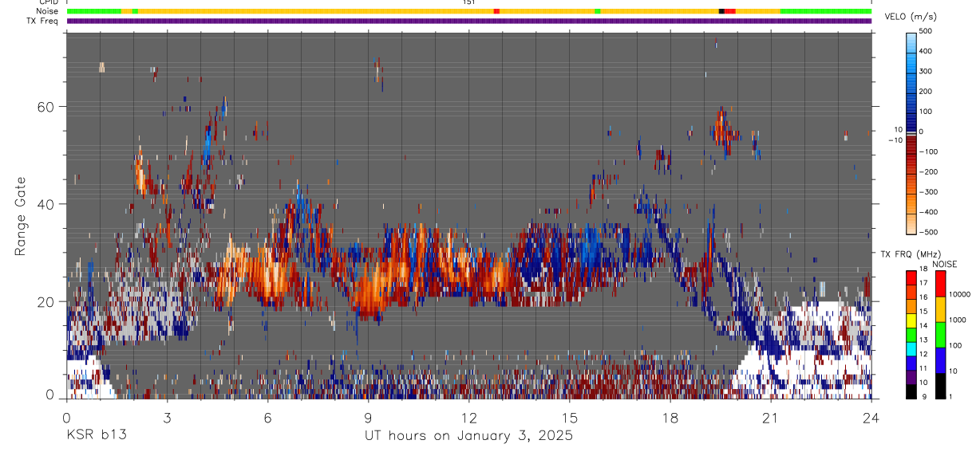Click the purple TX Freq bar

(x=469, y=21)
